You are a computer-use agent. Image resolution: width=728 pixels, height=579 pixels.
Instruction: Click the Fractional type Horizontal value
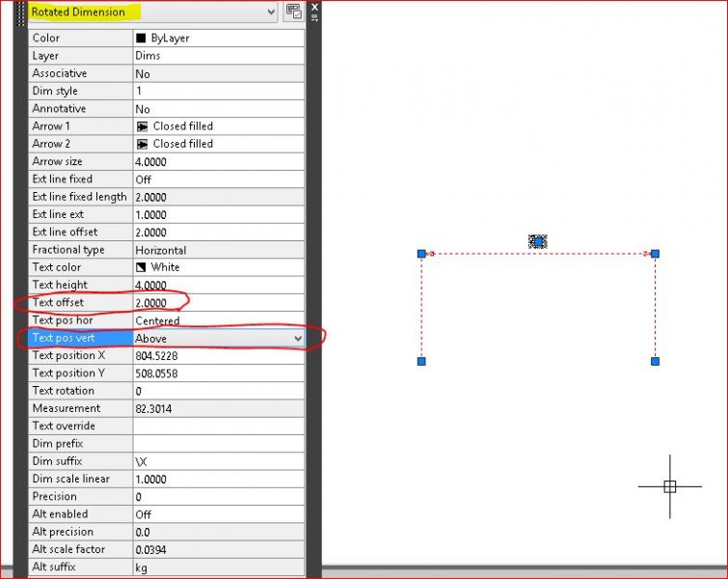[219, 250]
